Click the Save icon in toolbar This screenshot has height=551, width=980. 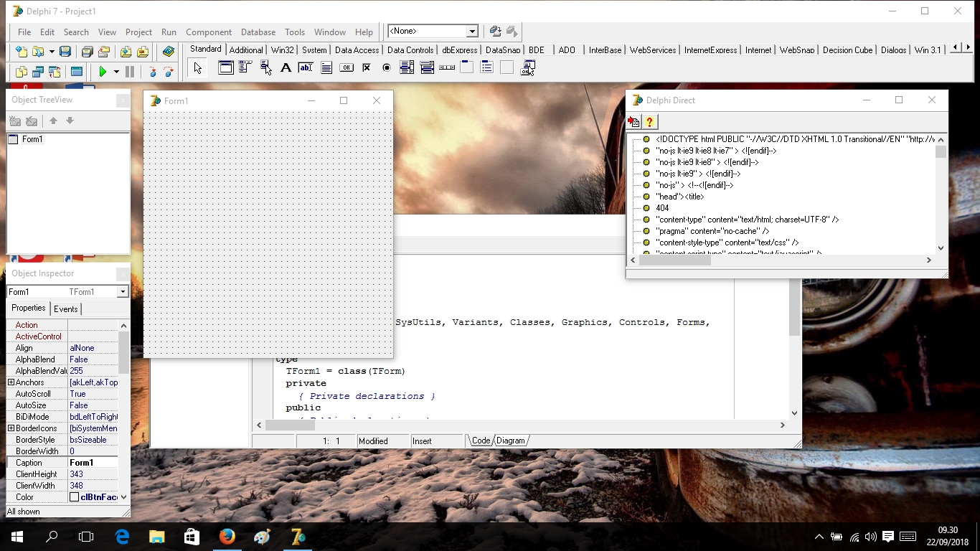click(65, 52)
